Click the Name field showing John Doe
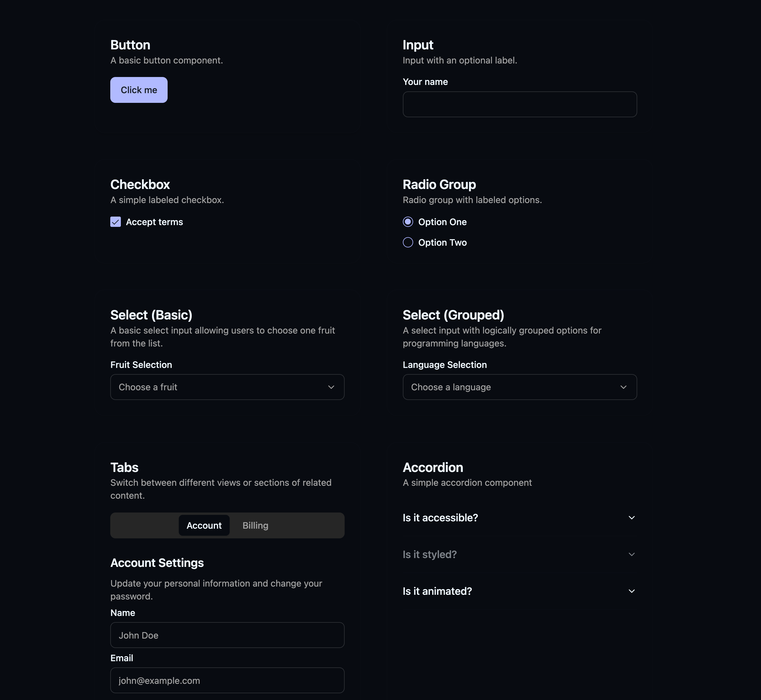761x700 pixels. pyautogui.click(x=227, y=635)
